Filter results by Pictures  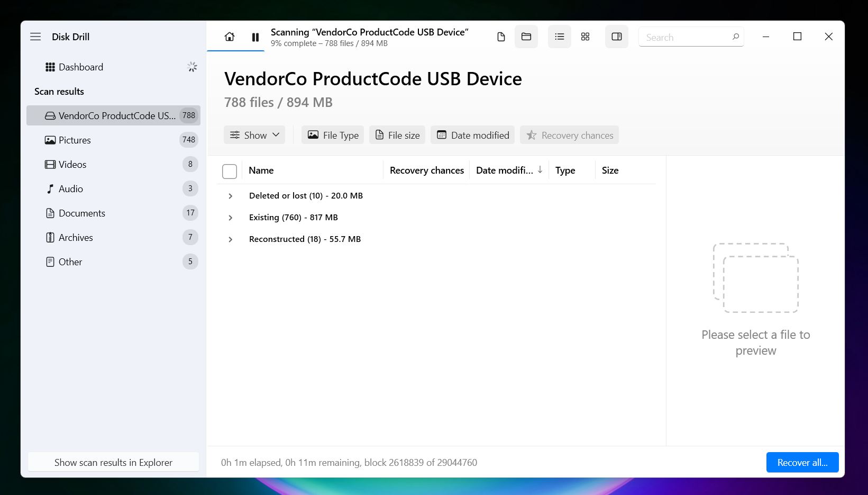pyautogui.click(x=114, y=140)
